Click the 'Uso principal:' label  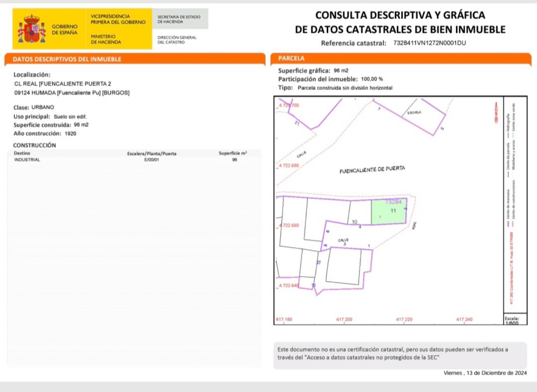click(32, 117)
